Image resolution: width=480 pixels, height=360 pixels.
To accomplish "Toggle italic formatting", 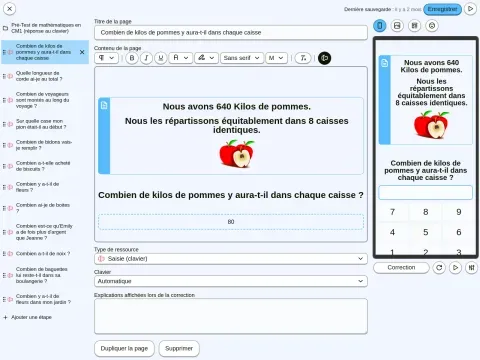I will (146, 58).
